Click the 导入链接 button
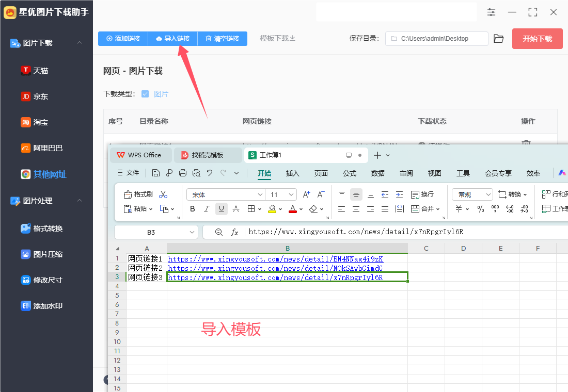This screenshot has width=568, height=392. (173, 38)
